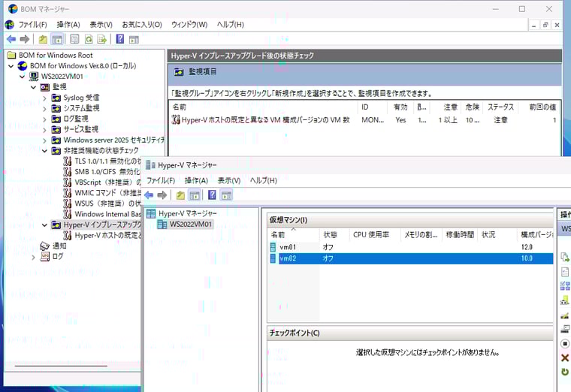Image resolution: width=571 pixels, height=392 pixels.
Task: Open help icon in Hyper-V Manager toolbar
Action: [x=212, y=195]
